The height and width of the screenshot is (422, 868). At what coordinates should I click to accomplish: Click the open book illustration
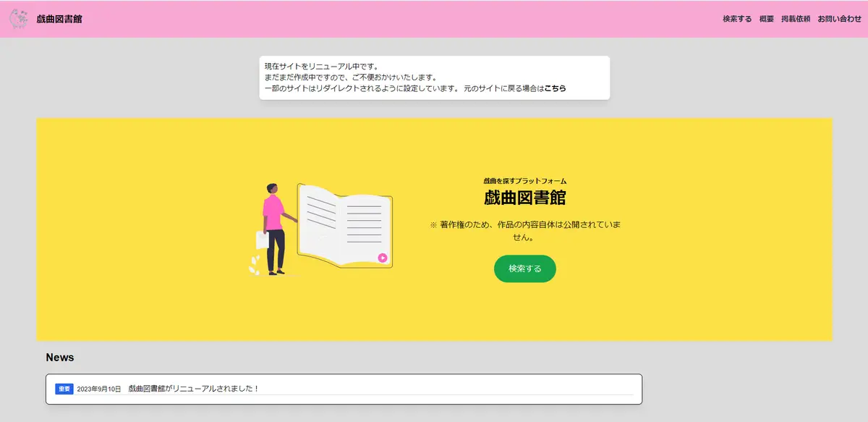pos(345,226)
